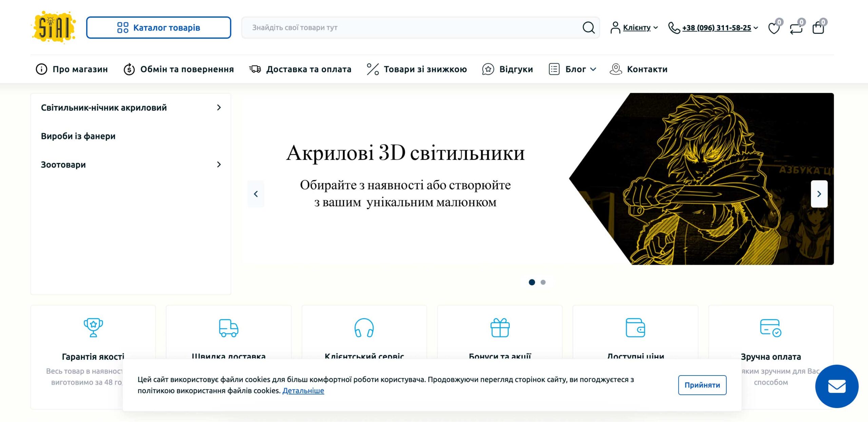Open Обмін та повернення page
Viewport: 868px width, 422px height.
click(x=187, y=69)
